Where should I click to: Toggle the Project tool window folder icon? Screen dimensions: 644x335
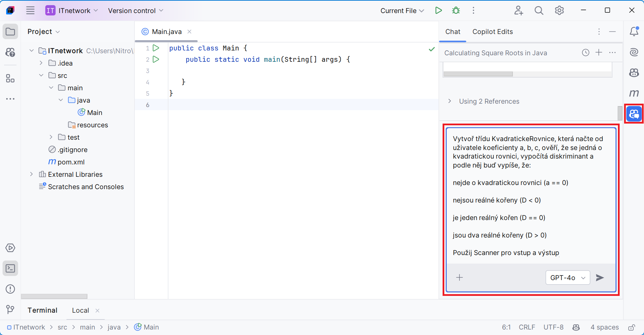pyautogui.click(x=10, y=32)
